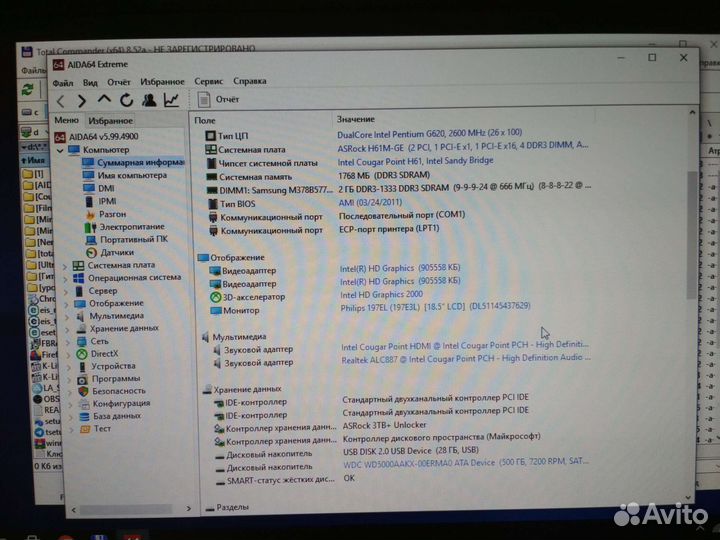Open the Избранное menu in menu bar

(162, 82)
